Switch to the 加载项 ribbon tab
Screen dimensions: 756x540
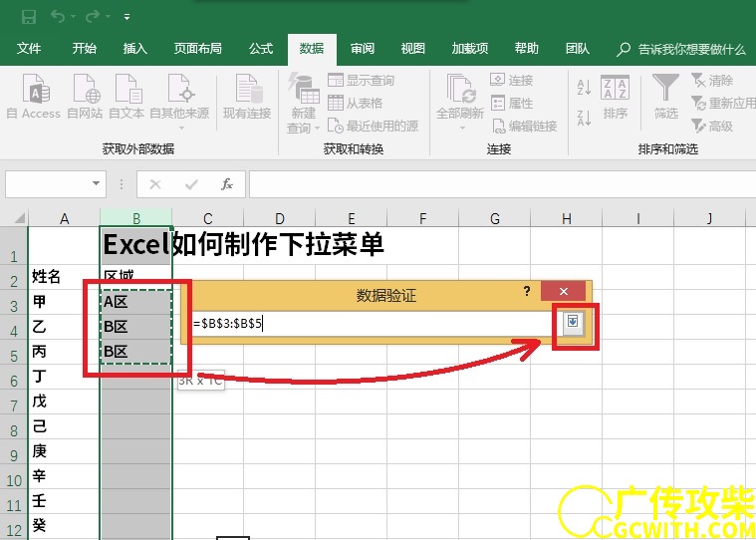click(x=469, y=48)
